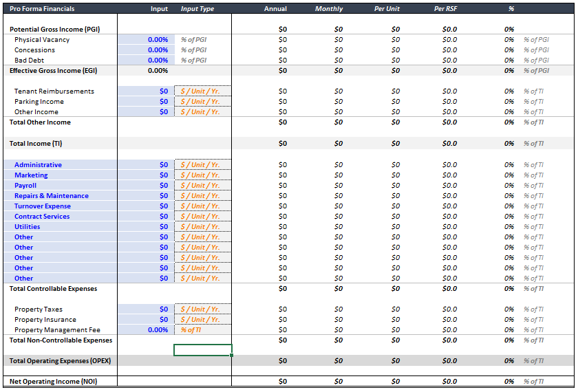Click the Tenant Reimbursements dollar input cell
Screen dimensions: 578x392
(x=146, y=91)
